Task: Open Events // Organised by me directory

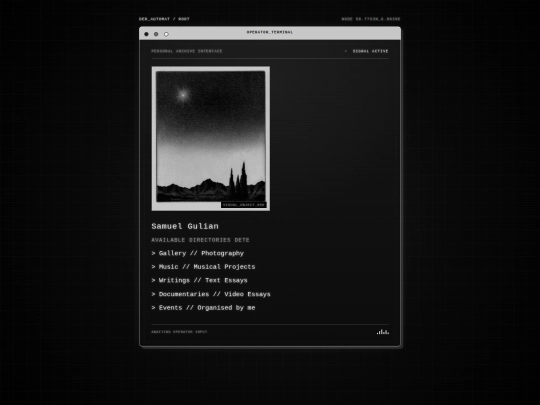Action: point(203,308)
